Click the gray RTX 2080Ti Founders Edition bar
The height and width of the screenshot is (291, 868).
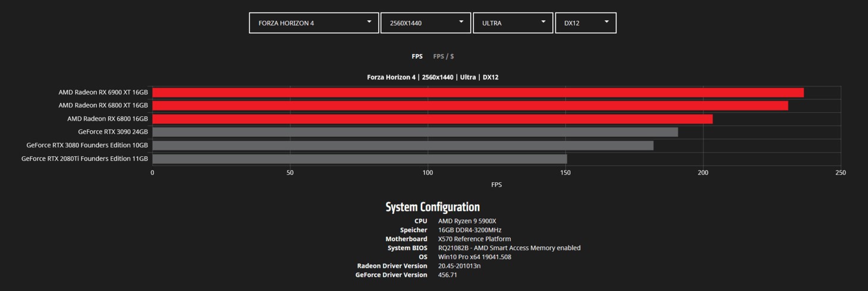click(360, 159)
